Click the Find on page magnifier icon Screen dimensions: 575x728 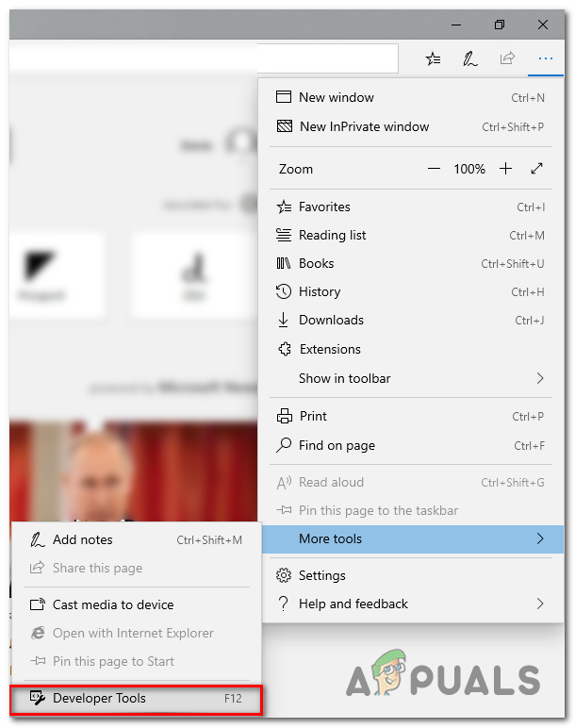284,445
